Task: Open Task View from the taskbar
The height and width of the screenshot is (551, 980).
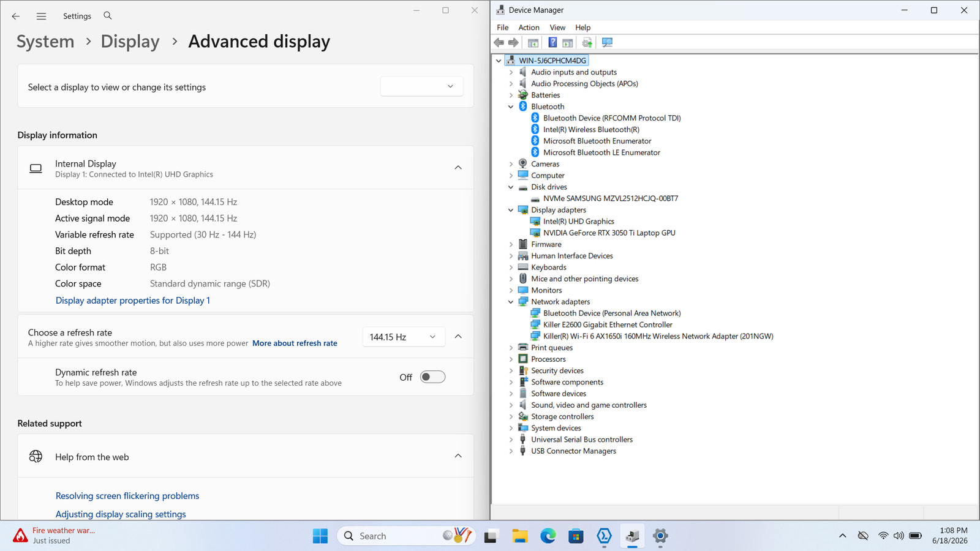Action: (491, 536)
